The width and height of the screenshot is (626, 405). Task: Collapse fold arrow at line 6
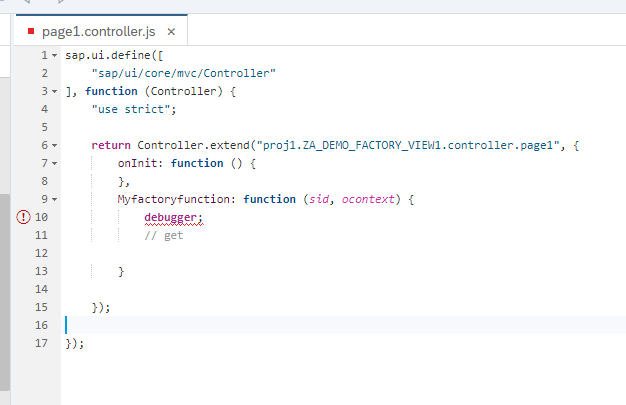55,145
